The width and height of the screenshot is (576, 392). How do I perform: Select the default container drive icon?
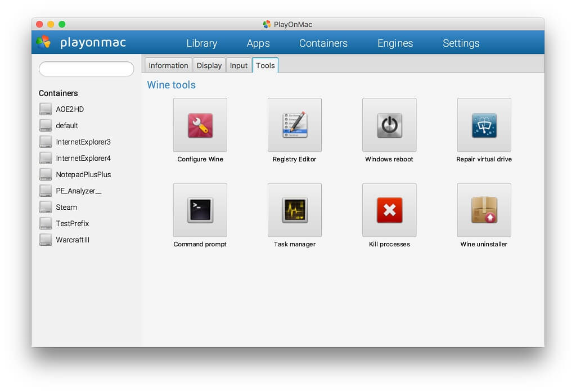click(x=46, y=125)
